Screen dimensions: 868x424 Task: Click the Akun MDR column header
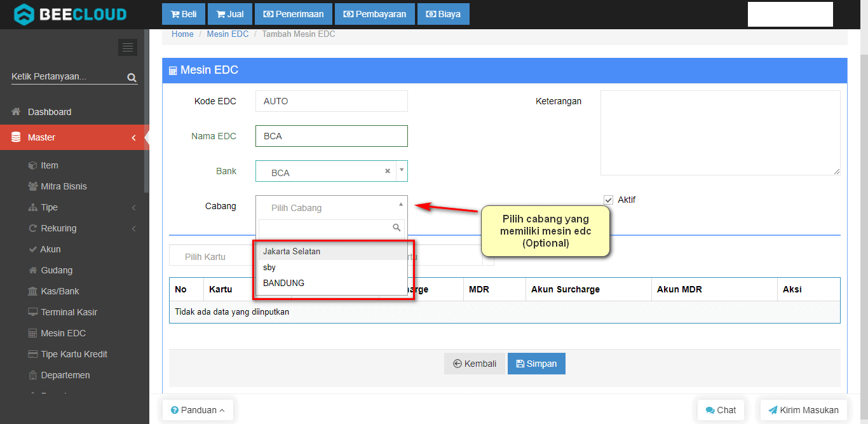coord(714,289)
